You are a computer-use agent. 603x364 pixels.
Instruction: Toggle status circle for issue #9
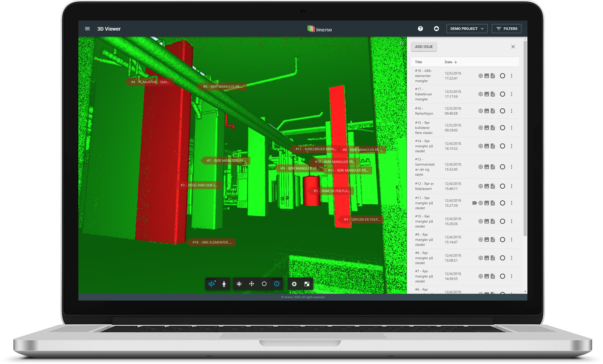point(502,240)
